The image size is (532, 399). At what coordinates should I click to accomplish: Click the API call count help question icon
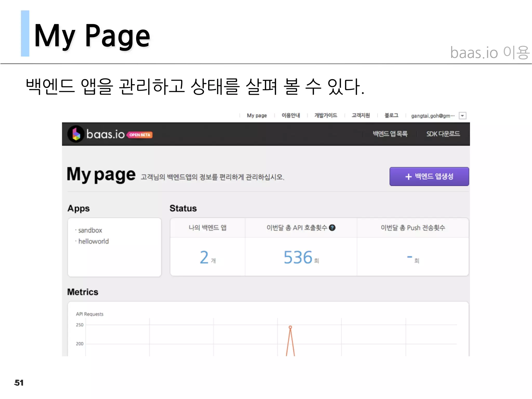coord(332,228)
